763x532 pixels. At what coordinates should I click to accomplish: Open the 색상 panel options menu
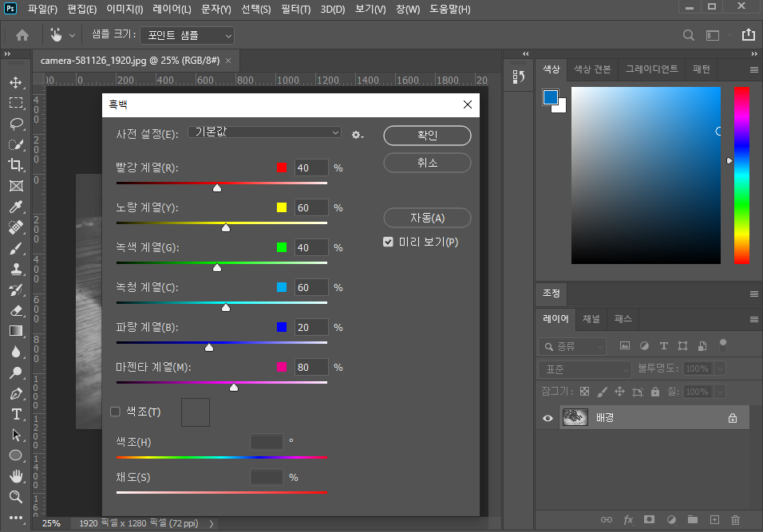753,69
